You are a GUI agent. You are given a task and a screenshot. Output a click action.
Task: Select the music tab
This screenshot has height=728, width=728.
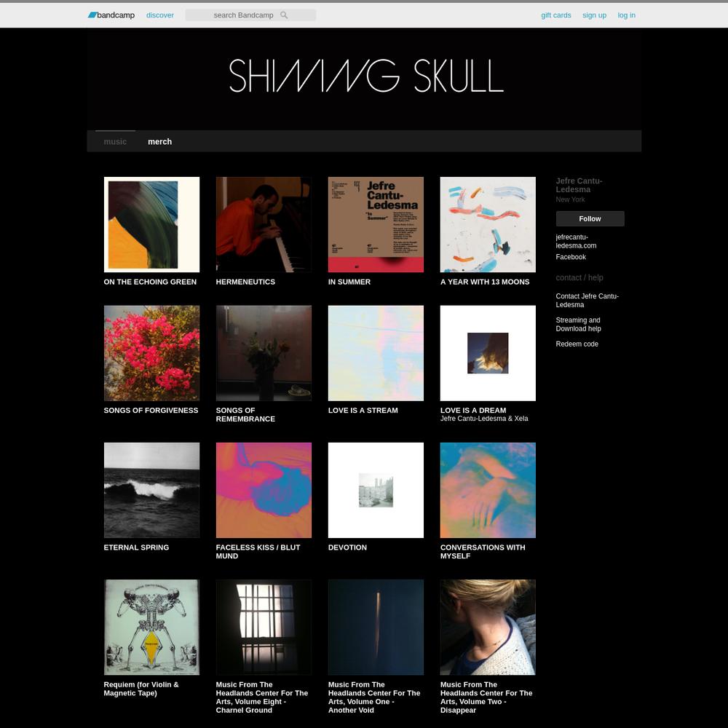115,142
